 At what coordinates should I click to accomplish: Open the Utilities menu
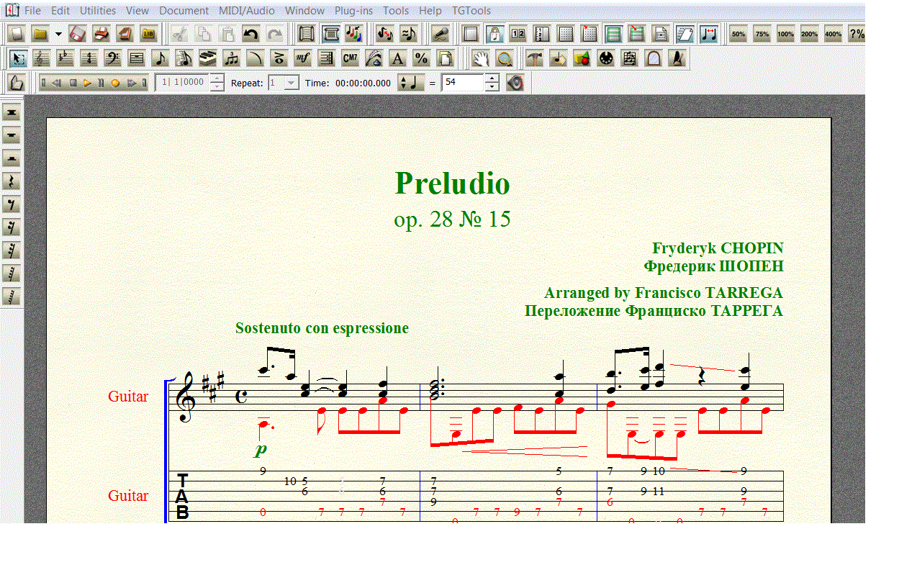click(x=98, y=11)
